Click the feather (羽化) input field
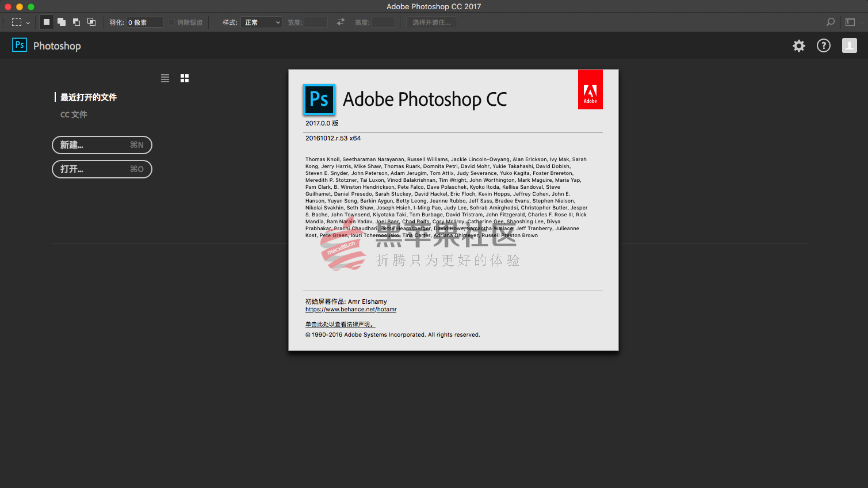The width and height of the screenshot is (868, 488). [145, 22]
